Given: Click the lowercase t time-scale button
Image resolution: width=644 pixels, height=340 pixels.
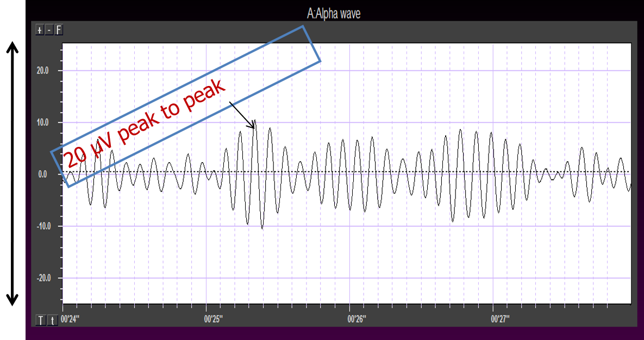Looking at the screenshot, I should click(52, 320).
